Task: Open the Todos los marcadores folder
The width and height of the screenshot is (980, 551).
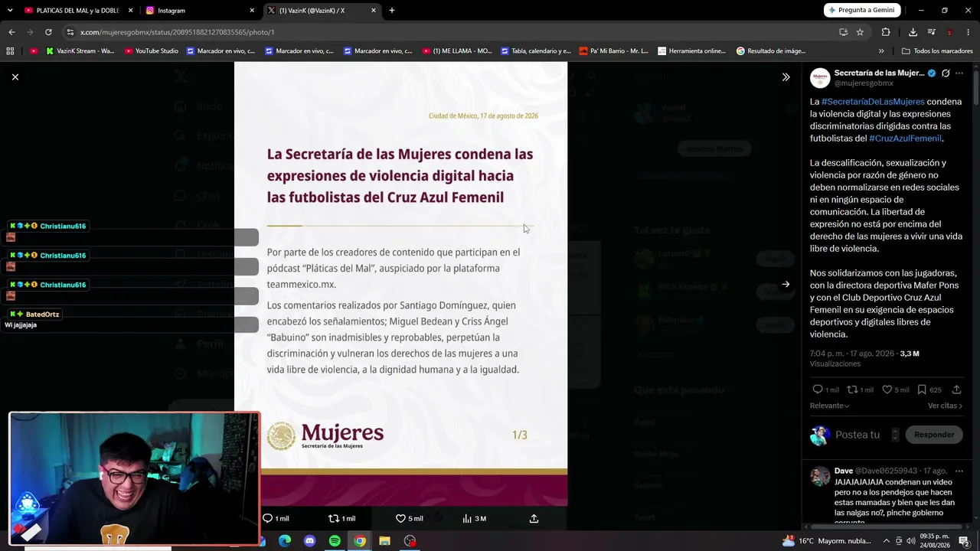Action: [937, 51]
